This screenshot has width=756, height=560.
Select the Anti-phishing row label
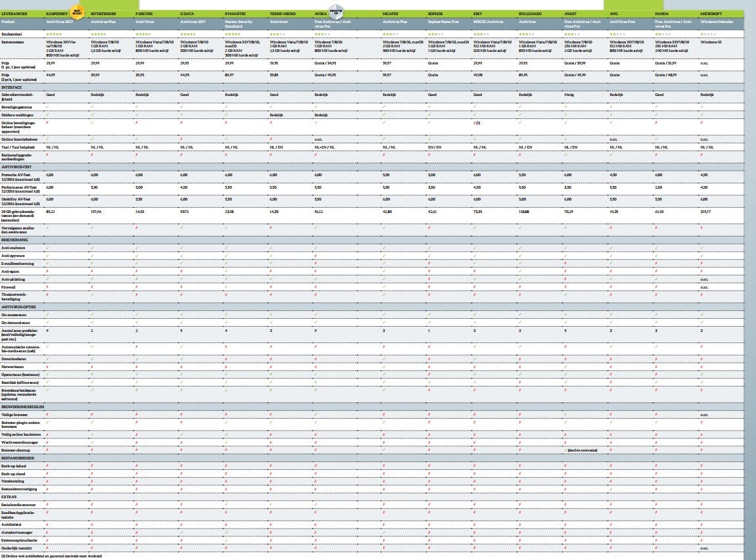click(13, 279)
